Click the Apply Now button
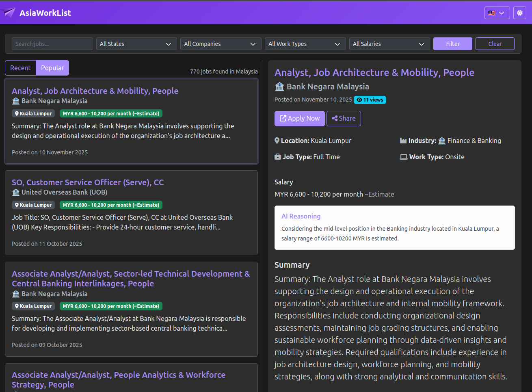 click(300, 118)
